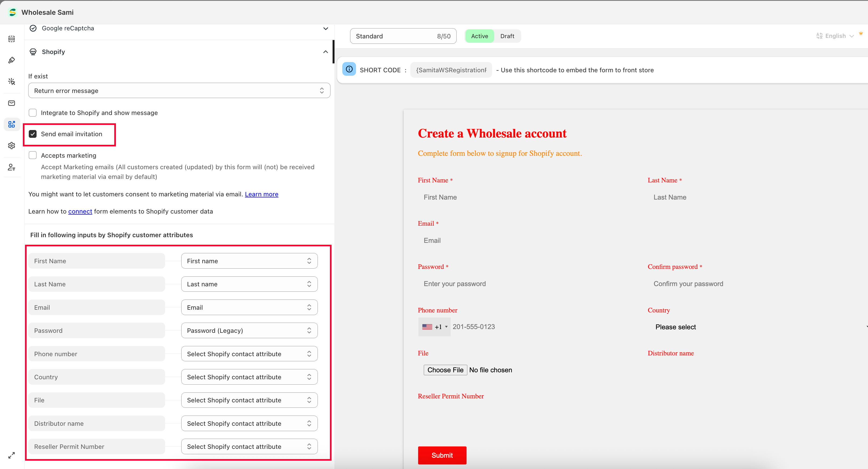Click the expand fullscreen arrows icon

click(x=12, y=455)
